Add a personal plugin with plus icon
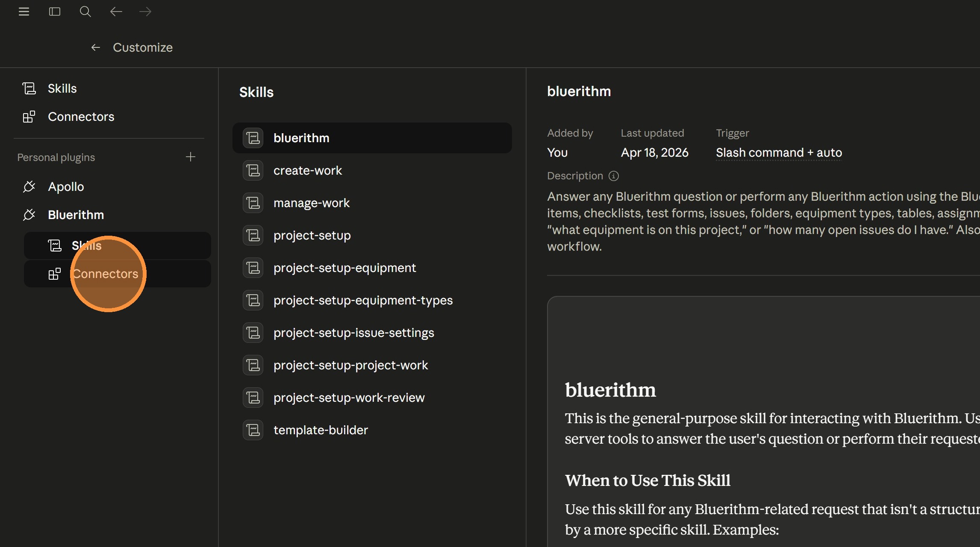Image resolution: width=980 pixels, height=547 pixels. click(x=191, y=157)
